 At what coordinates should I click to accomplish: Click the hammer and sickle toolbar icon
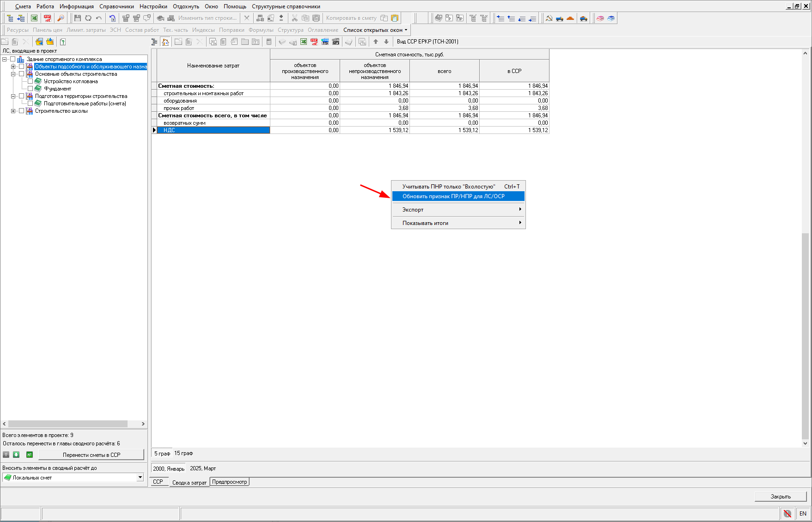(549, 18)
